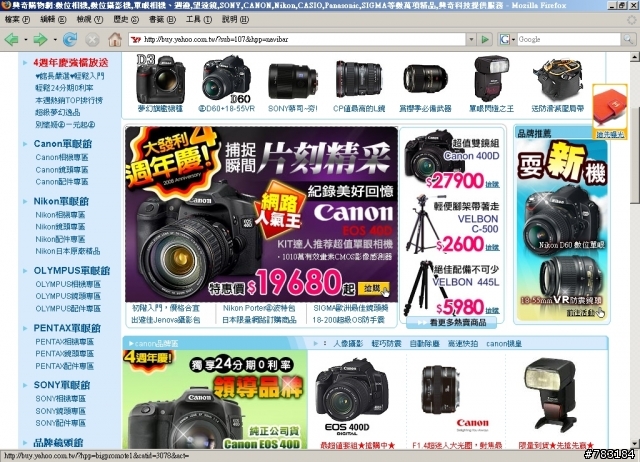Click the Stop loading icon
The height and width of the screenshot is (462, 640).
(92, 40)
